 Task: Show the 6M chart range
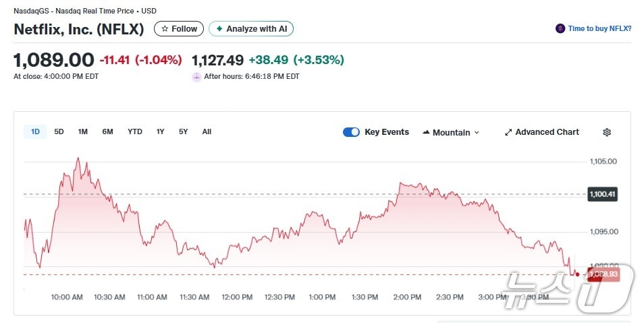(107, 131)
